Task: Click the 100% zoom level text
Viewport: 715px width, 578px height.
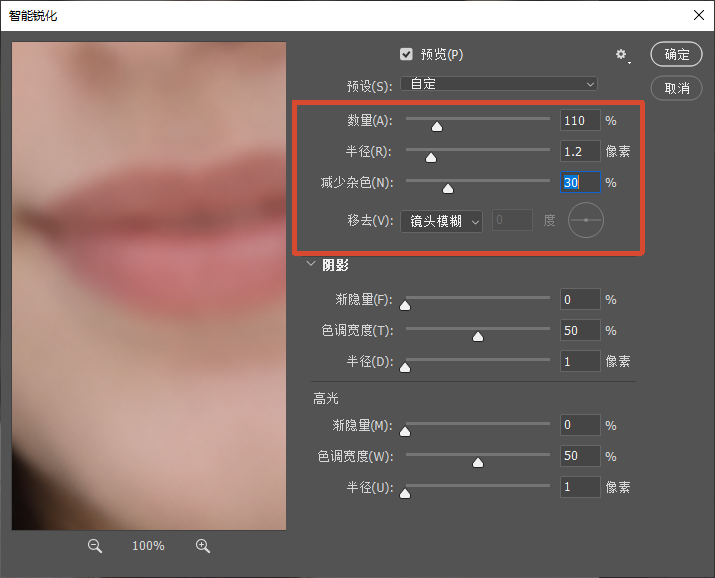Action: (x=148, y=546)
